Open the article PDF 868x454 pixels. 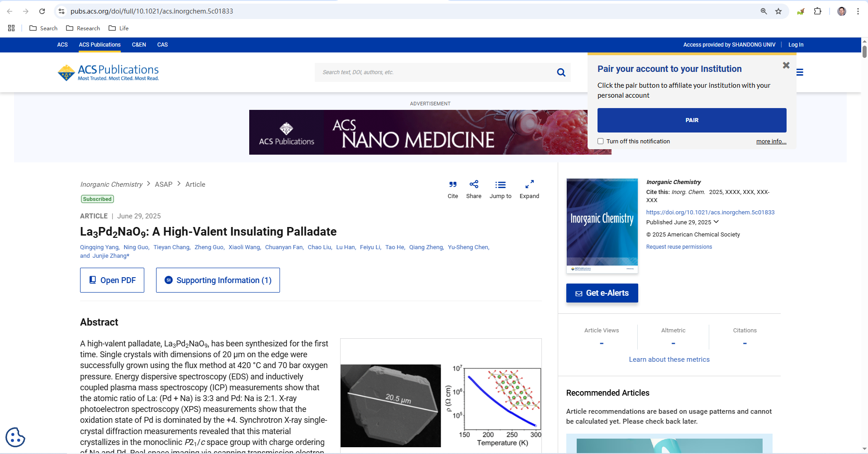pyautogui.click(x=112, y=280)
